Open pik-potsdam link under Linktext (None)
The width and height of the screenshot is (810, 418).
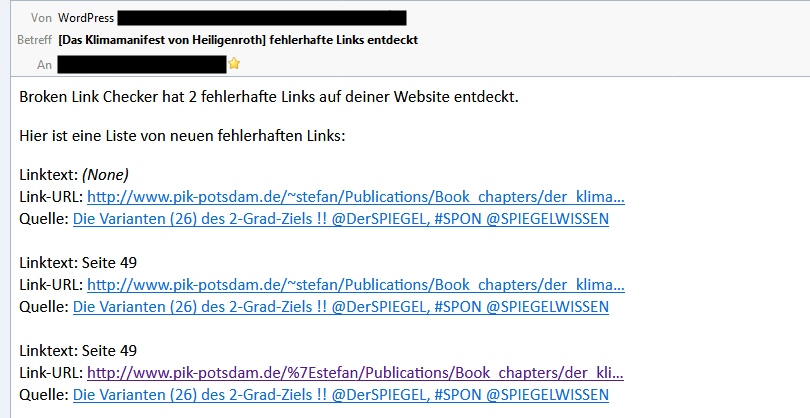[356, 197]
